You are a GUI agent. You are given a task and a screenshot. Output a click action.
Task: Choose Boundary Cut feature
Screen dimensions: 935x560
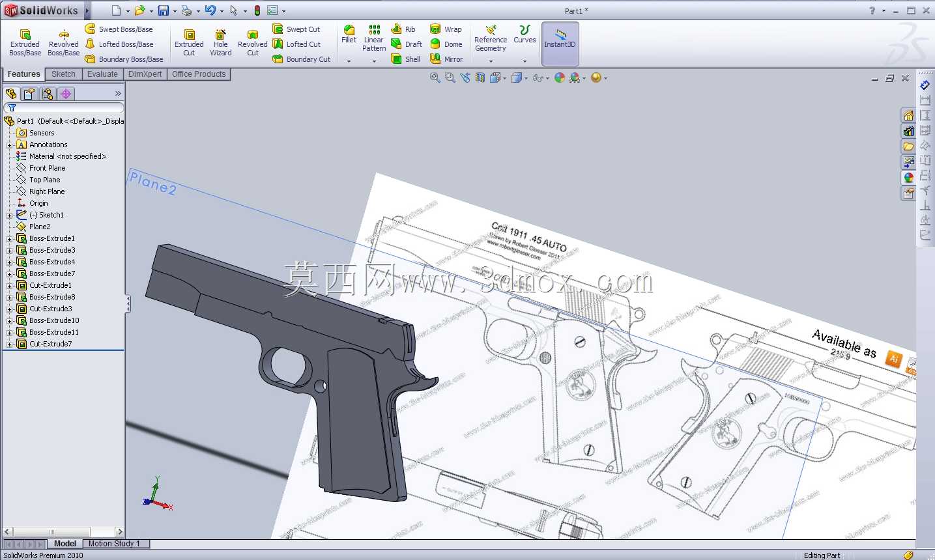pos(302,59)
